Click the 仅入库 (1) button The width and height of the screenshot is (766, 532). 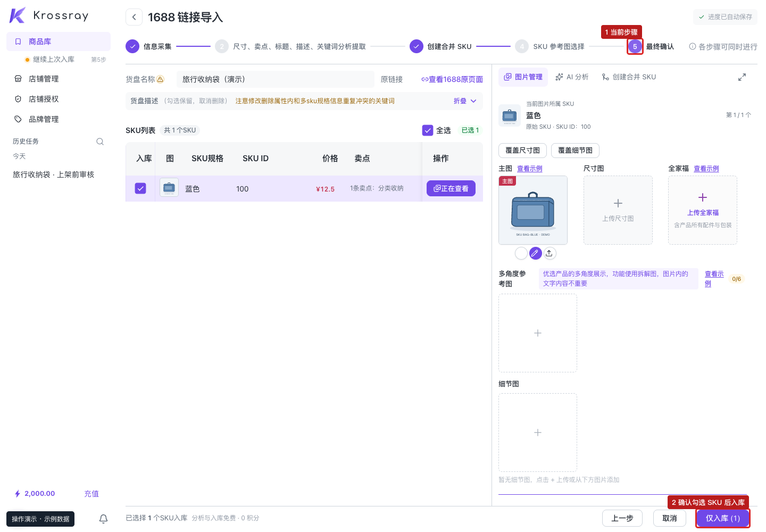[723, 518]
